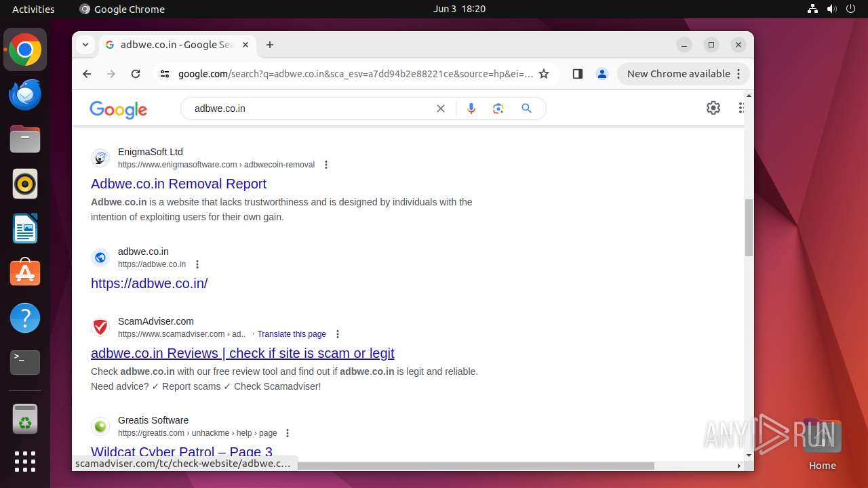
Task: View site information icon in address bar
Action: (165, 74)
